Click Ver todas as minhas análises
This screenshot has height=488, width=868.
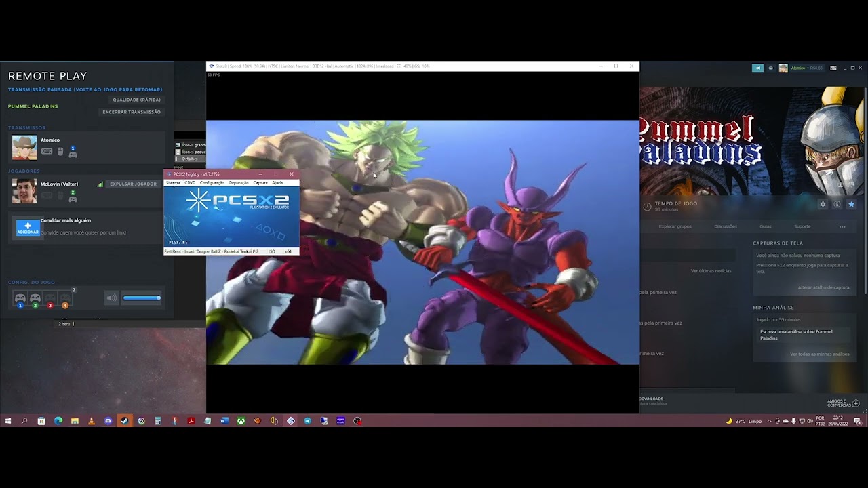819,354
